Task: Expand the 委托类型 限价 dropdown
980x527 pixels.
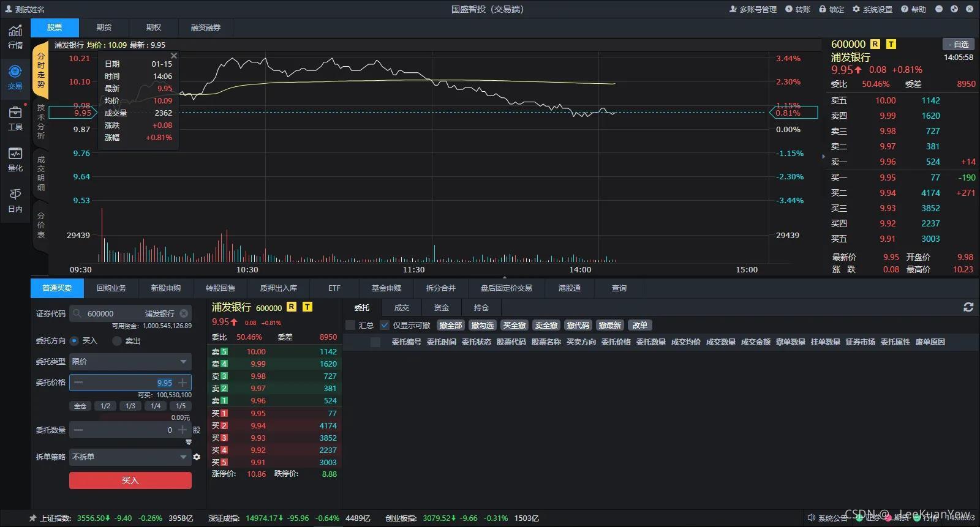Action: pyautogui.click(x=130, y=362)
